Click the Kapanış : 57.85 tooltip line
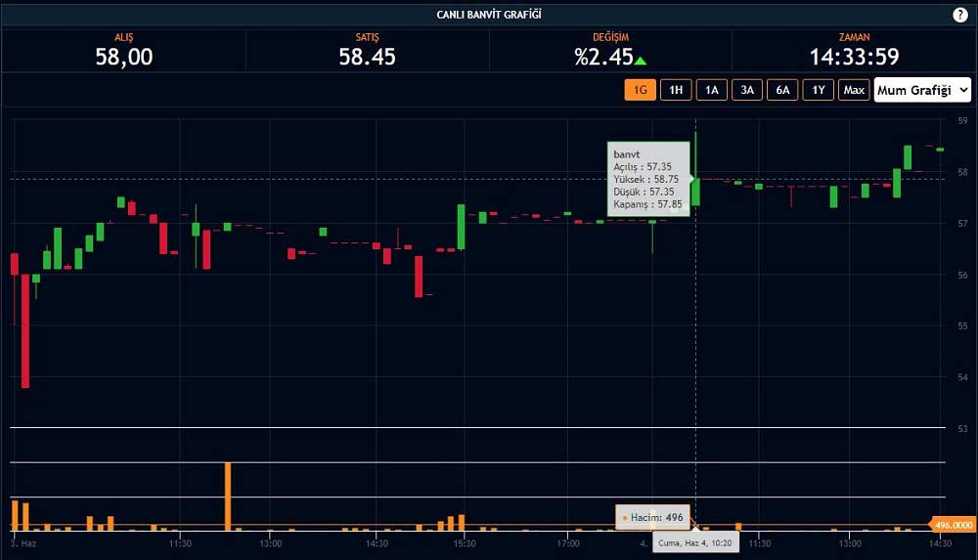The height and width of the screenshot is (560, 978). pyautogui.click(x=647, y=204)
